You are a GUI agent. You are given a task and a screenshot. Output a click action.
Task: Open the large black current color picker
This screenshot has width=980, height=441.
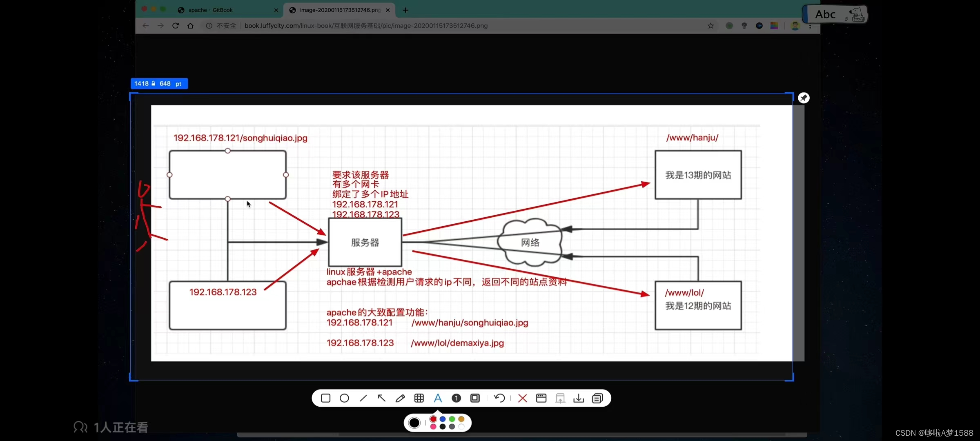pos(414,423)
